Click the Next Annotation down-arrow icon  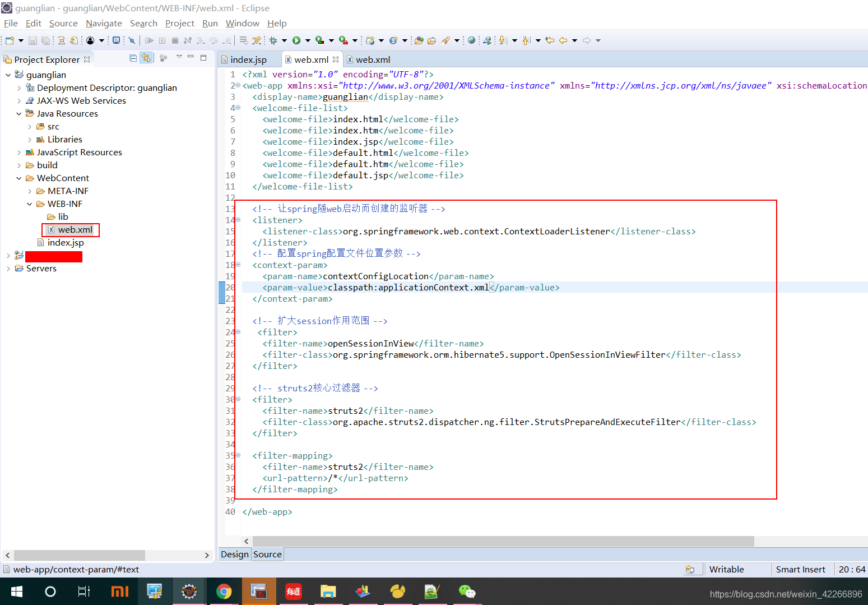(503, 40)
